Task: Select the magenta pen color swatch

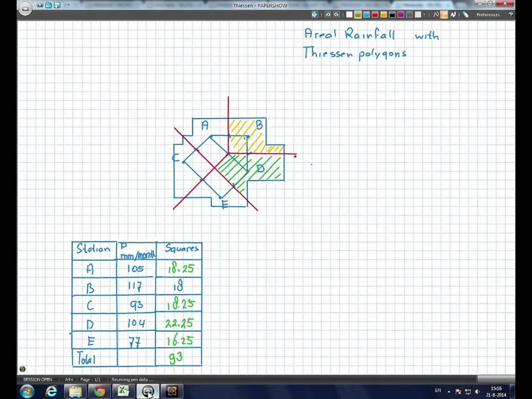Action: pos(401,14)
